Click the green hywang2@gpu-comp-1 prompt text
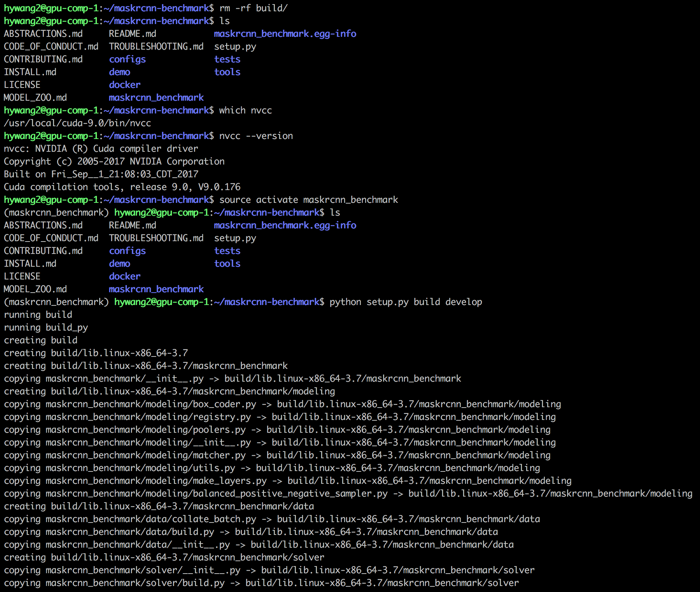 click(51, 8)
